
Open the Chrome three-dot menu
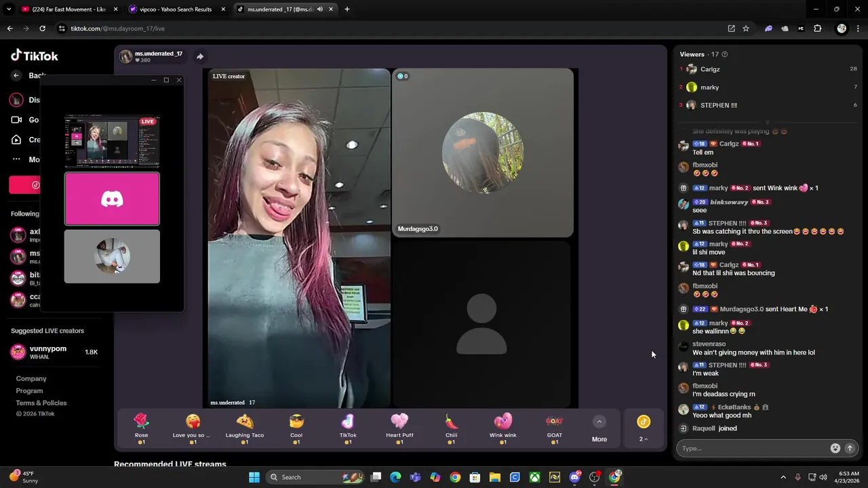point(859,28)
